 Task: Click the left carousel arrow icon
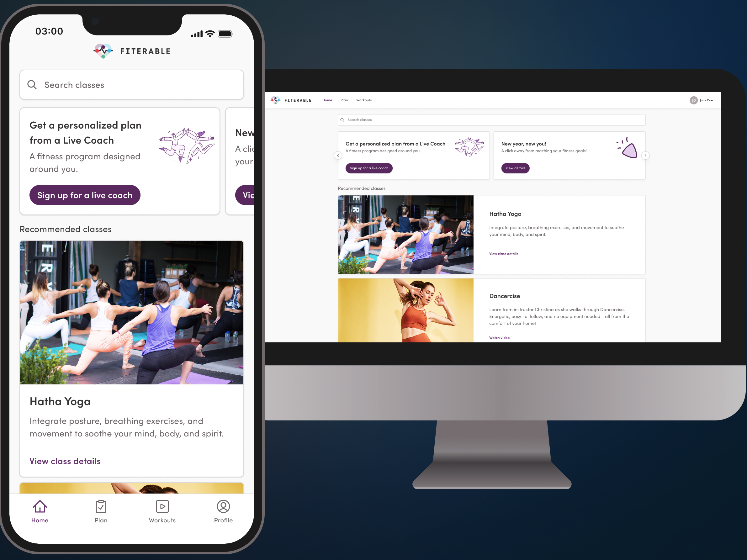coord(338,155)
